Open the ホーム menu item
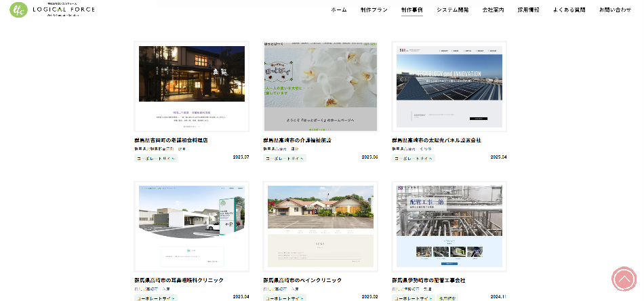 click(339, 10)
